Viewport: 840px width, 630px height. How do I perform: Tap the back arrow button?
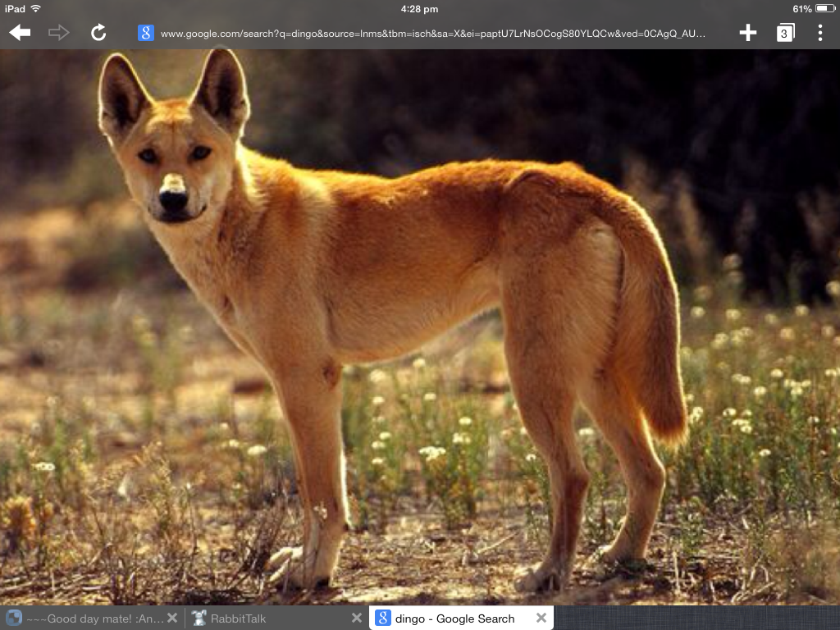coord(20,33)
